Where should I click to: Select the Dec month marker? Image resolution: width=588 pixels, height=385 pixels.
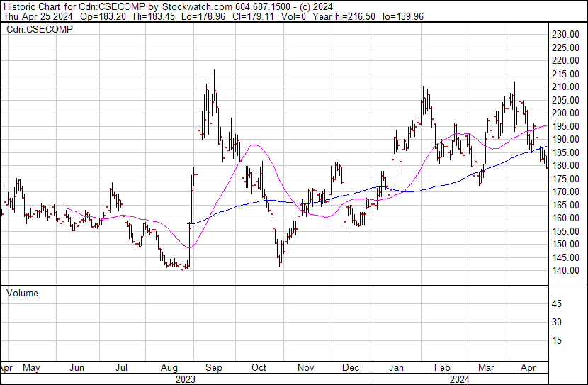point(349,368)
